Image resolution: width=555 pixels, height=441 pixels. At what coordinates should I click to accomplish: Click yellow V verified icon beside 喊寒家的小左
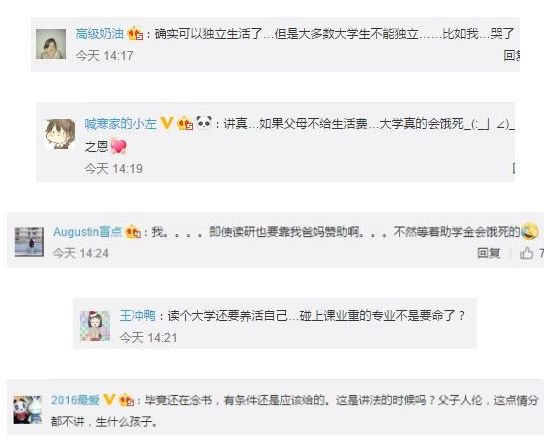(x=167, y=123)
